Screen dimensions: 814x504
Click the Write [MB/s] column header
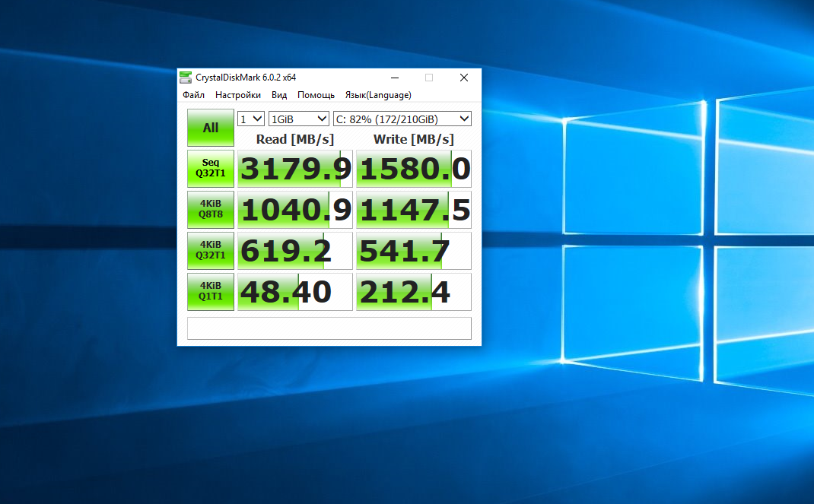tap(414, 139)
